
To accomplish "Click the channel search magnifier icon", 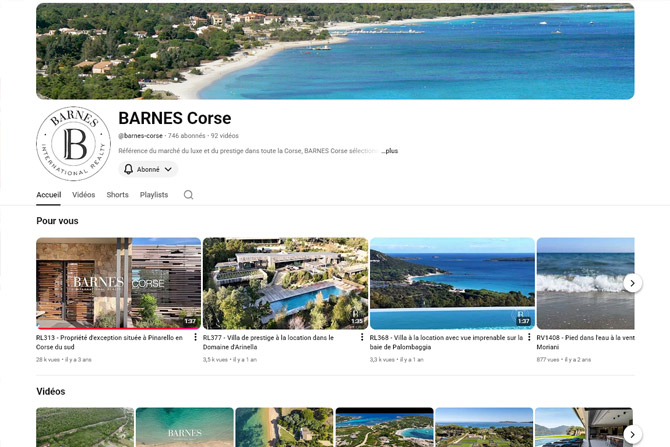I will coord(188,195).
